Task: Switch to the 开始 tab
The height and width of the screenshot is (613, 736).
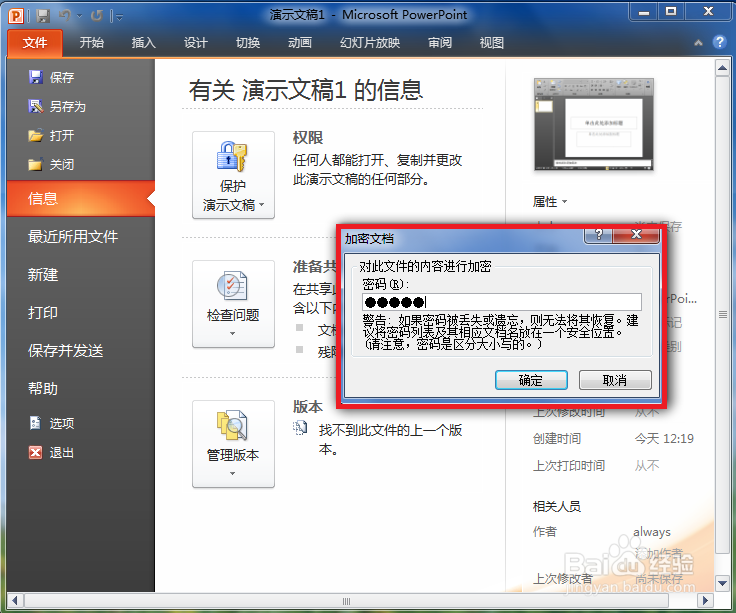Action: (92, 43)
